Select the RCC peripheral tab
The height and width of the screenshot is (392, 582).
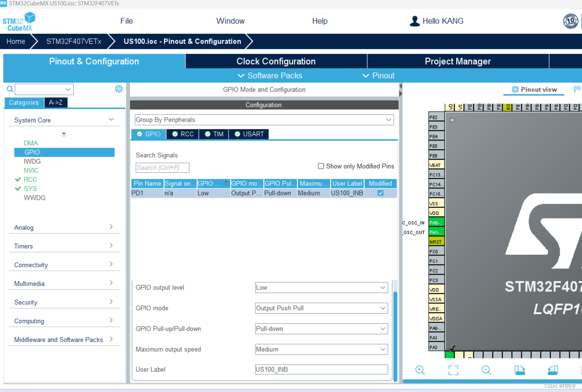click(x=183, y=134)
